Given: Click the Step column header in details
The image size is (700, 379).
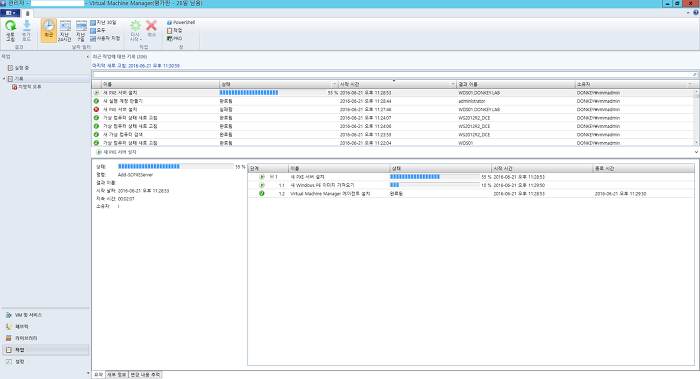Looking at the screenshot, I should click(268, 168).
